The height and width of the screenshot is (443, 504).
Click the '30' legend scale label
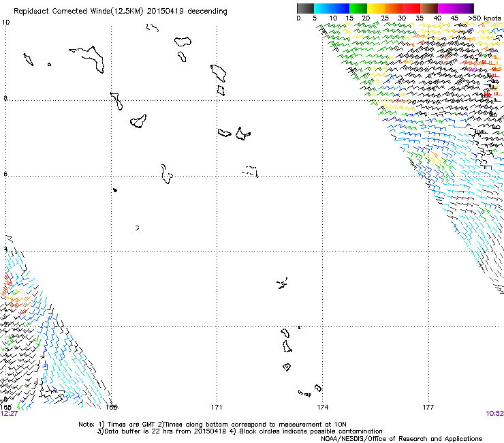pyautogui.click(x=402, y=18)
